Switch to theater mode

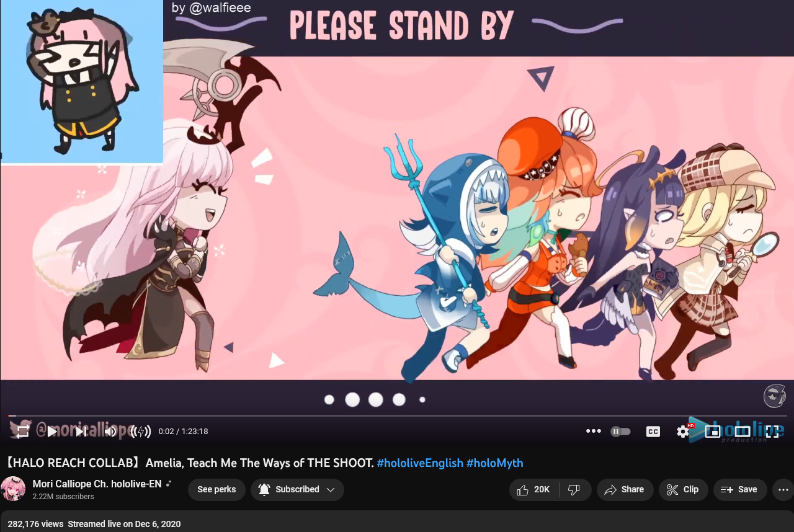click(x=743, y=432)
